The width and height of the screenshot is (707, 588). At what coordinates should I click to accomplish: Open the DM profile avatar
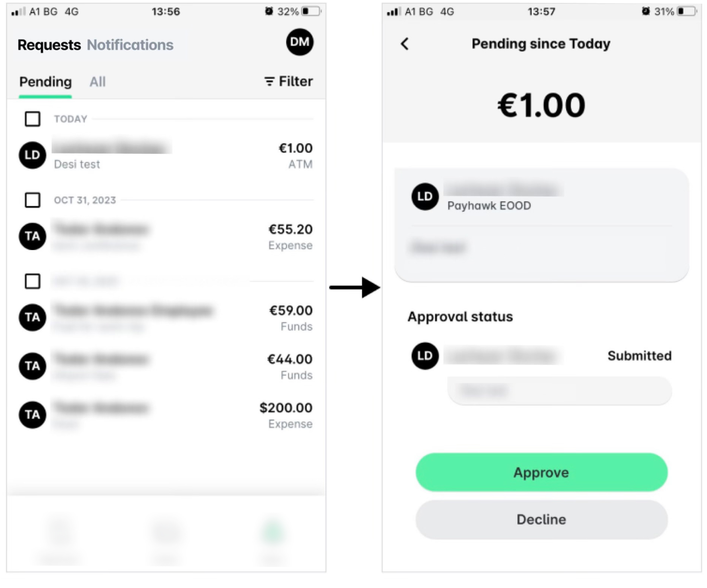coord(299,42)
